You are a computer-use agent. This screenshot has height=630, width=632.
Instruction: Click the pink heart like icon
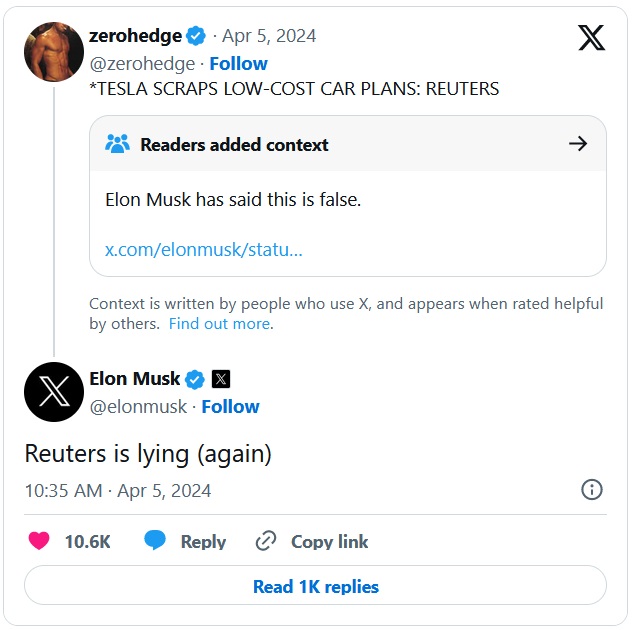pyautogui.click(x=39, y=541)
